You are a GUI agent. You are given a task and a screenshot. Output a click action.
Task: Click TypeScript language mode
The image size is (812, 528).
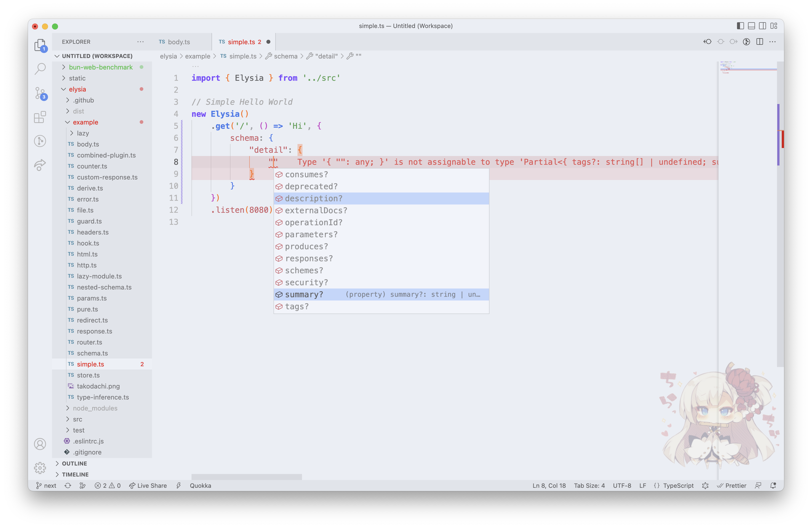point(678,485)
